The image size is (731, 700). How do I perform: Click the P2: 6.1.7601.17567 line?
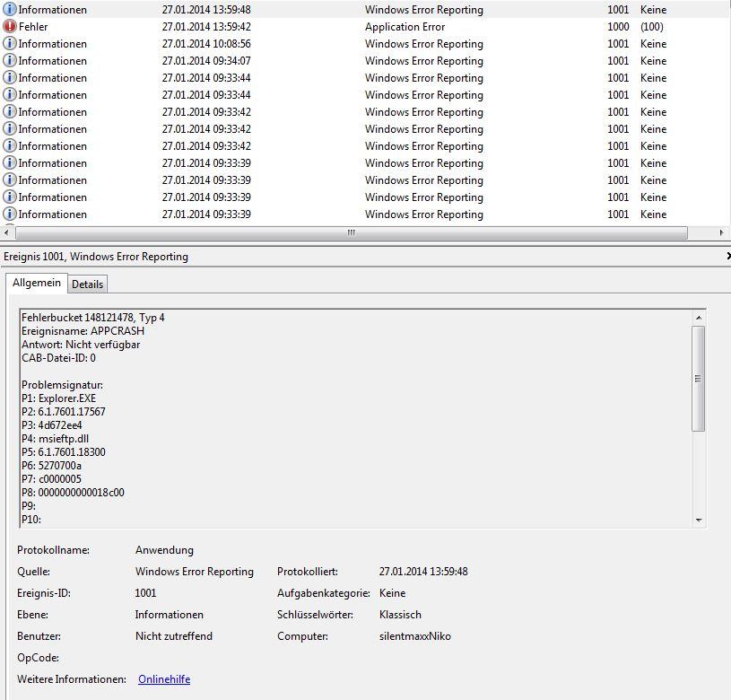coord(64,412)
